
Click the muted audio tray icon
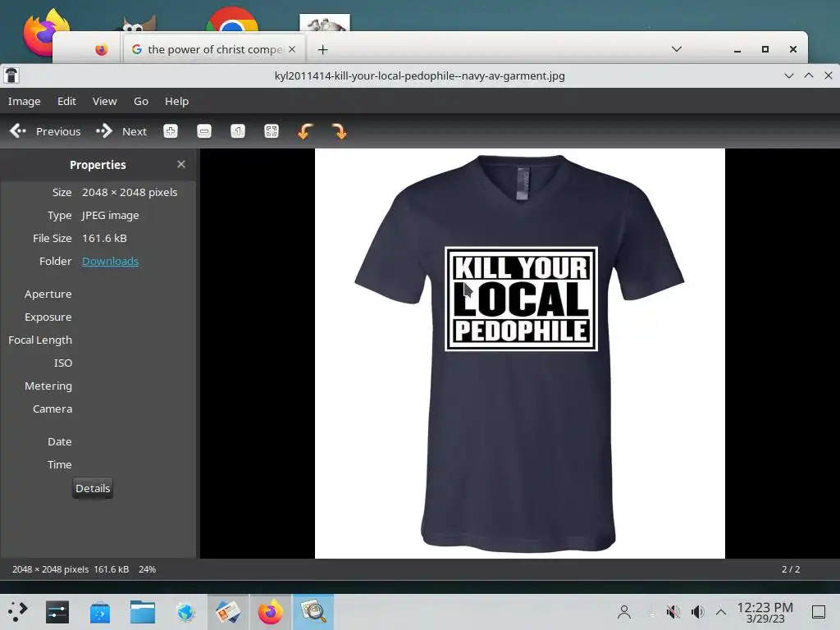point(673,612)
